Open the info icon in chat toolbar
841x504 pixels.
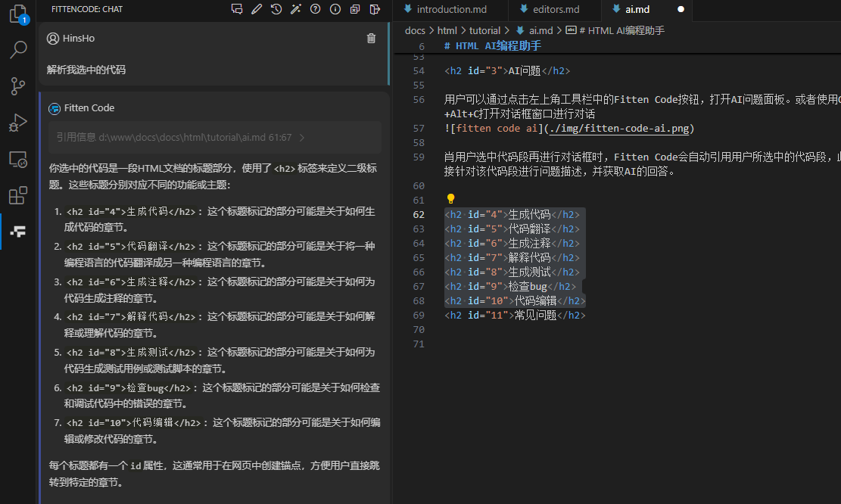(335, 9)
